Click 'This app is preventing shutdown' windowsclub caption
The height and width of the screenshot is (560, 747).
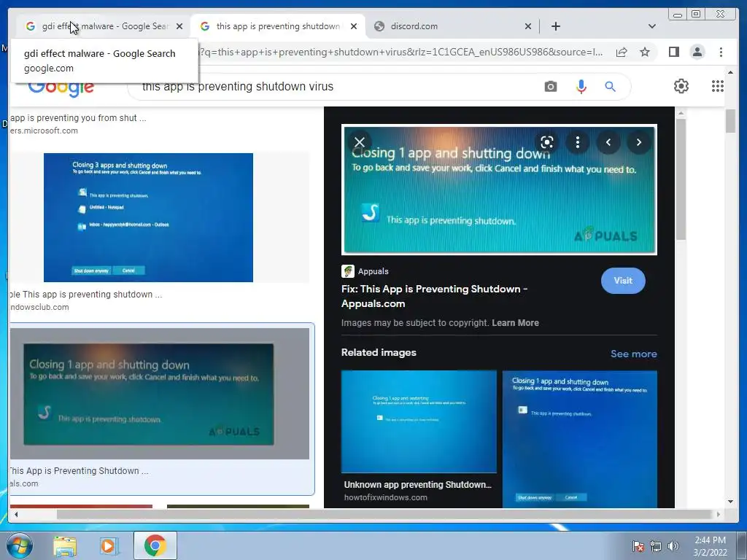coord(86,295)
